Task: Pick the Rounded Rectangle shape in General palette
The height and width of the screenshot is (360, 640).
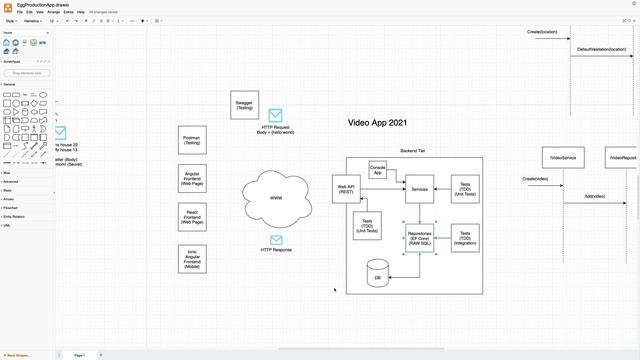Action: point(16,95)
